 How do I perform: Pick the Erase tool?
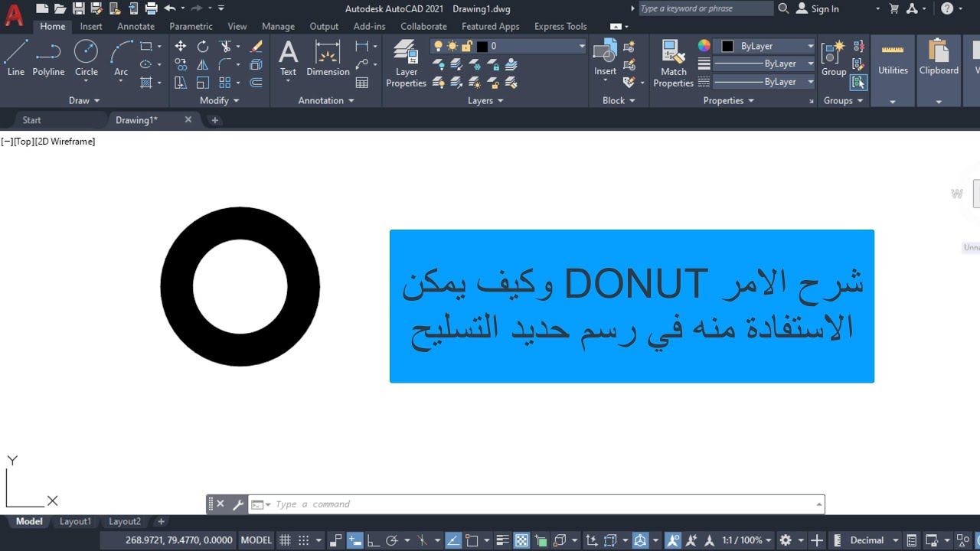point(256,47)
